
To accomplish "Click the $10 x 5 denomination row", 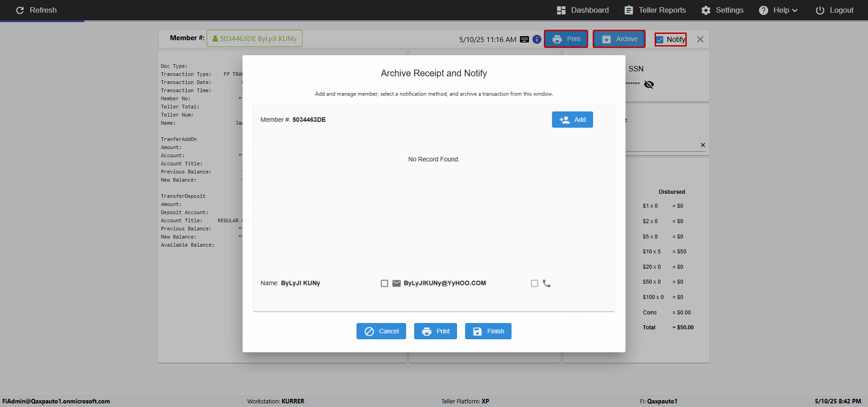I will [665, 252].
